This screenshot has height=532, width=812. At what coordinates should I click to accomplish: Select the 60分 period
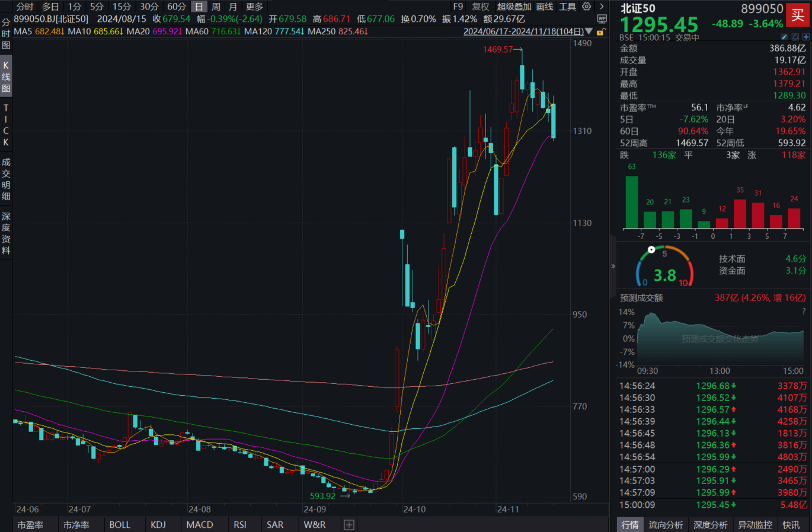(x=176, y=7)
